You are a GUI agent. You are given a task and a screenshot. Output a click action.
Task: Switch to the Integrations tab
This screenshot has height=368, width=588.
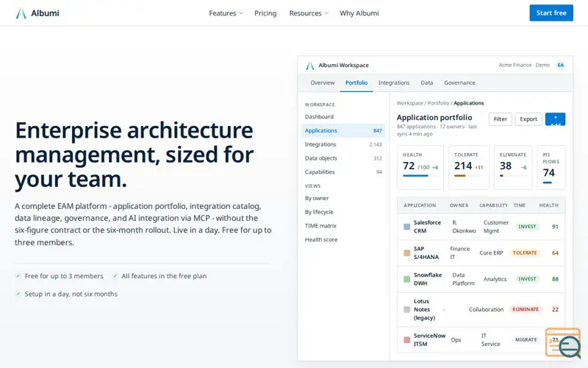(394, 82)
